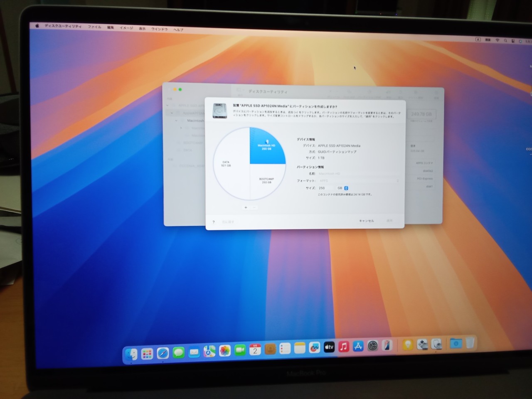Click the GUIDパーティションマップ scheme text

point(337,152)
